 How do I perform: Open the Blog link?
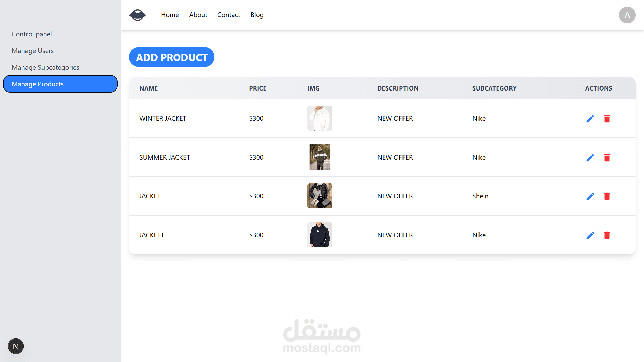pos(257,15)
